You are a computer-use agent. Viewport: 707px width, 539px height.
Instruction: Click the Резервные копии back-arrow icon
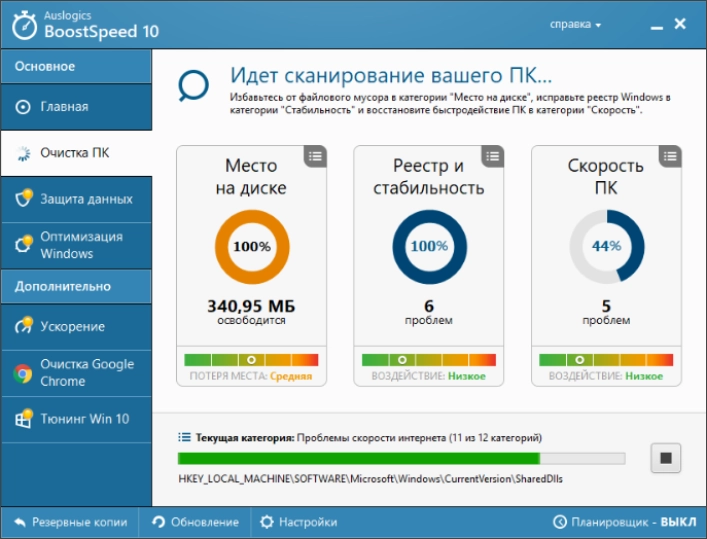click(20, 522)
